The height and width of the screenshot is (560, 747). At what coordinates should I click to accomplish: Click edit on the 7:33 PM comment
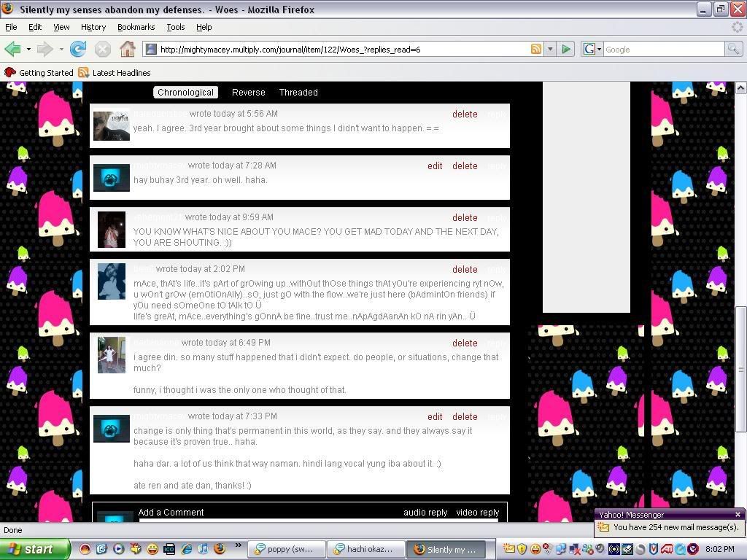[435, 417]
